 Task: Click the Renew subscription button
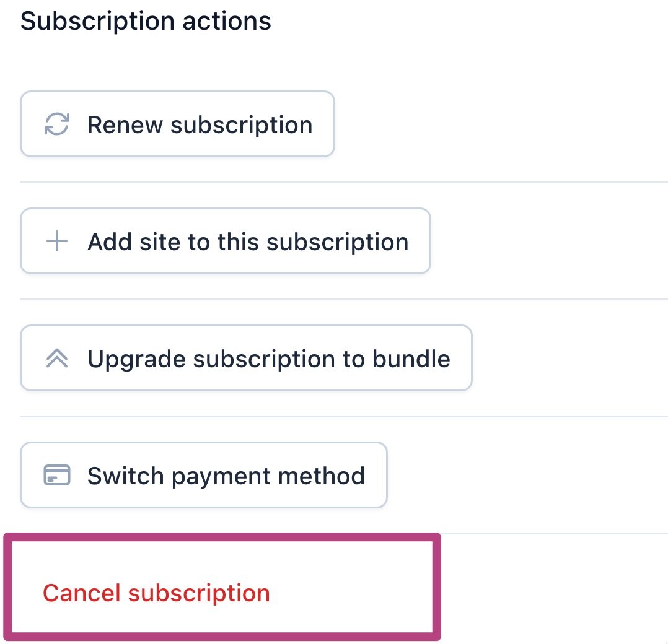pyautogui.click(x=177, y=124)
